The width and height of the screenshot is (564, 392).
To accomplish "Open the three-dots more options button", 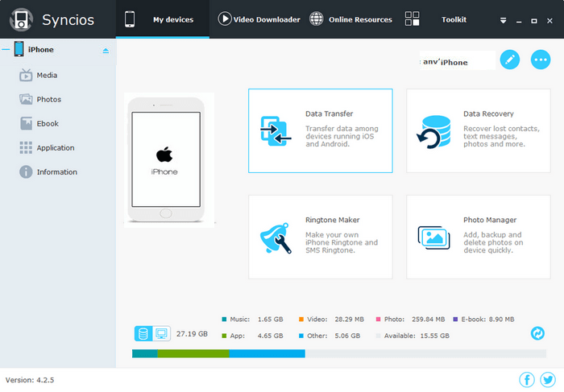I will point(541,60).
